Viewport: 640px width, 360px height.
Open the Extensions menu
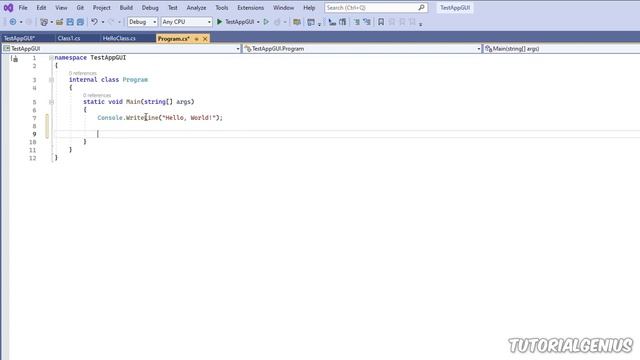[251, 8]
